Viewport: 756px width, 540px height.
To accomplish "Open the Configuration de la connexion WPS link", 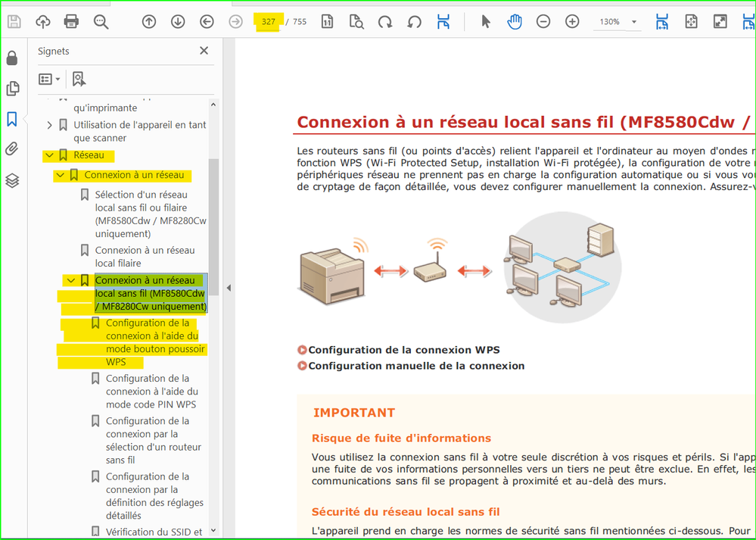I will pos(403,350).
